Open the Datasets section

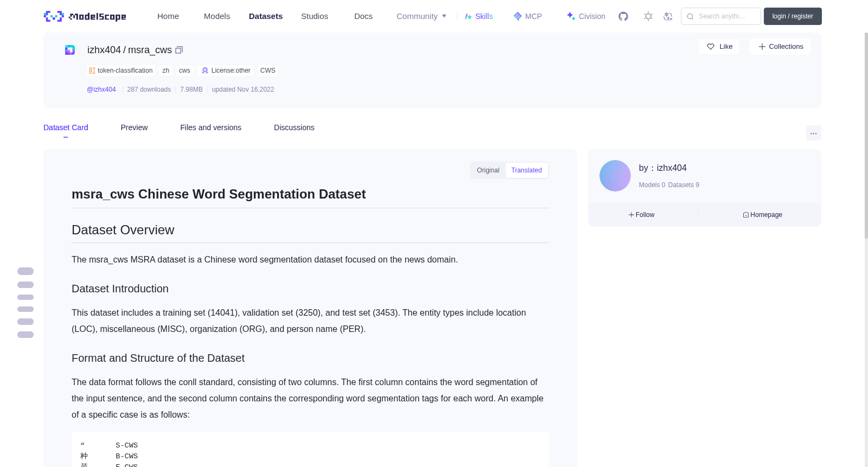pyautogui.click(x=266, y=16)
